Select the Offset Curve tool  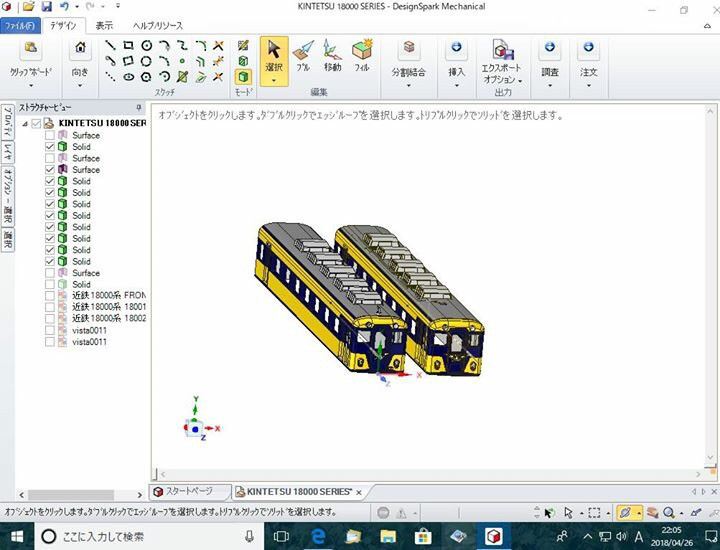point(200,61)
